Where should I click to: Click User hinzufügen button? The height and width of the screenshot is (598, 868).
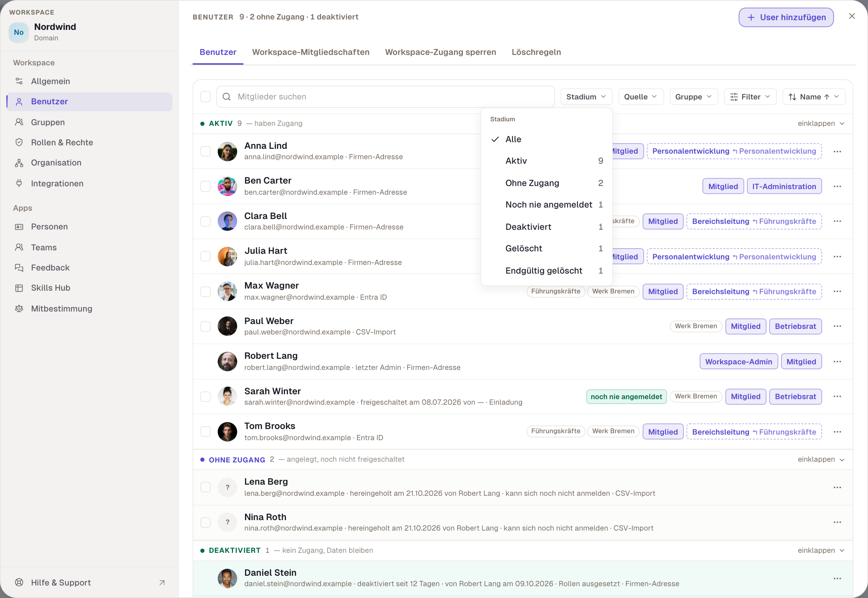(786, 17)
